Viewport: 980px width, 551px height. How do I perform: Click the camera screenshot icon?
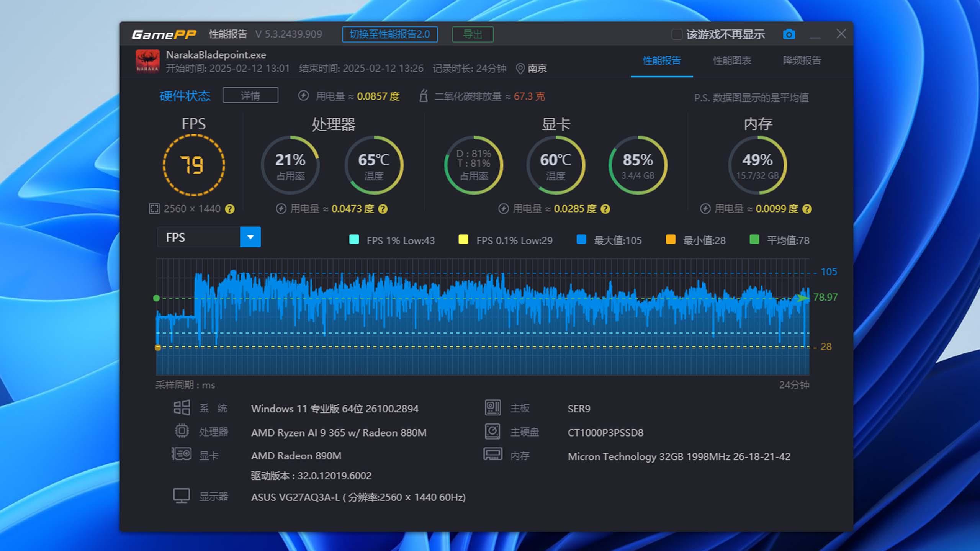point(789,34)
